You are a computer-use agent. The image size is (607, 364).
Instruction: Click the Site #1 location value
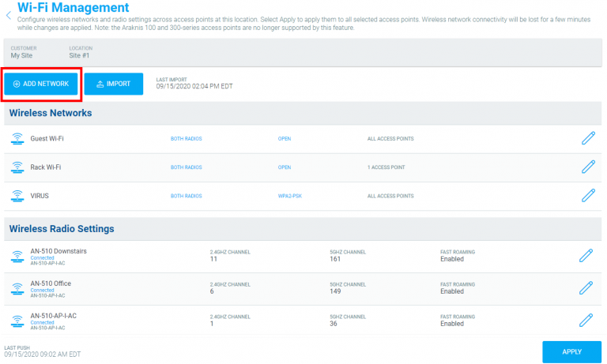79,55
